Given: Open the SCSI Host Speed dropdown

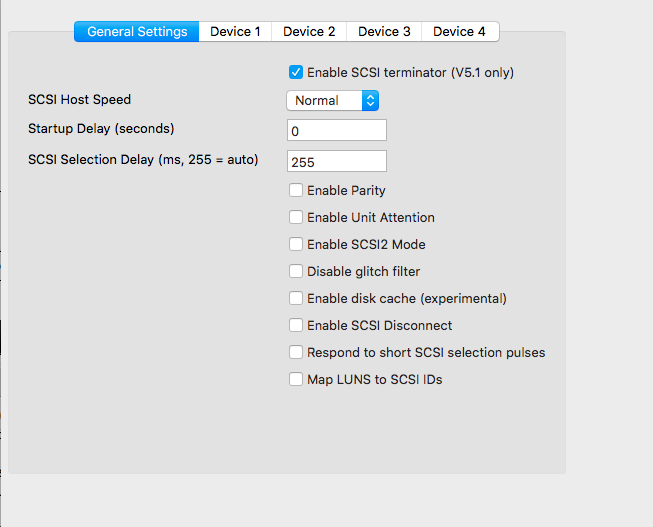Looking at the screenshot, I should click(x=332, y=100).
